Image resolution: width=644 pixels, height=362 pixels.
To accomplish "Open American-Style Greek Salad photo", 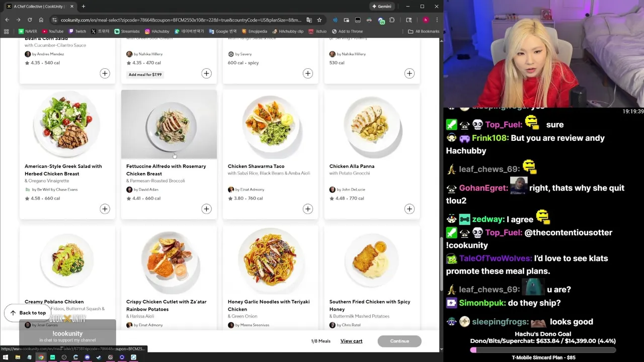I will point(67,125).
